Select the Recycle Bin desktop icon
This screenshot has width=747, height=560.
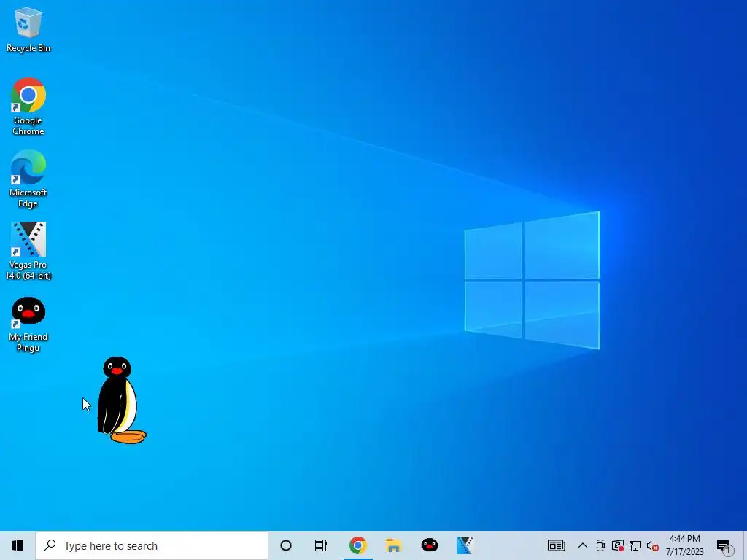tap(28, 30)
